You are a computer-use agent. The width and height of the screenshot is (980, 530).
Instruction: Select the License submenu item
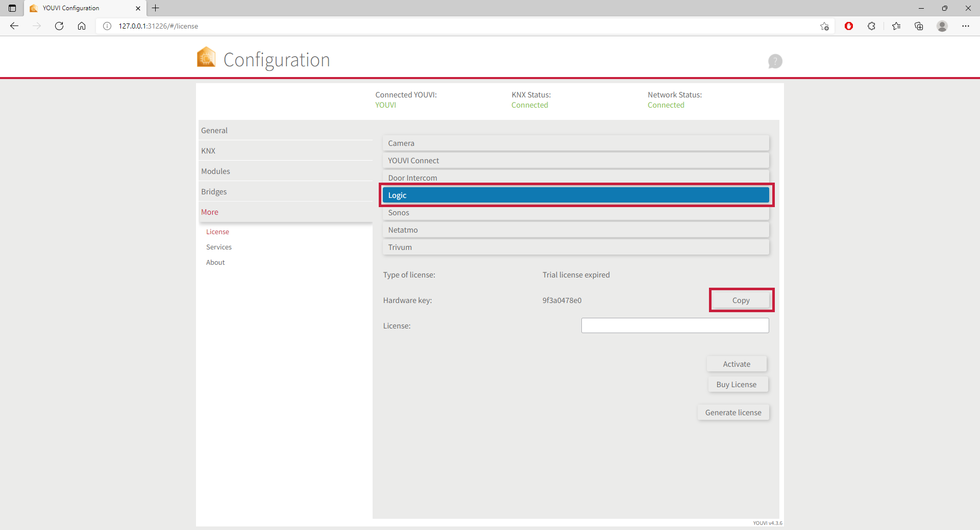pos(217,232)
